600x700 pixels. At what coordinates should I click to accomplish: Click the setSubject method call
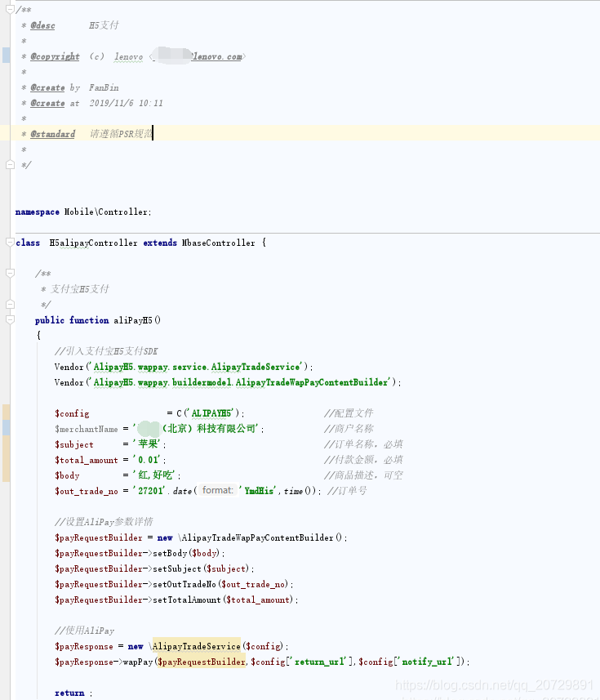(177, 568)
